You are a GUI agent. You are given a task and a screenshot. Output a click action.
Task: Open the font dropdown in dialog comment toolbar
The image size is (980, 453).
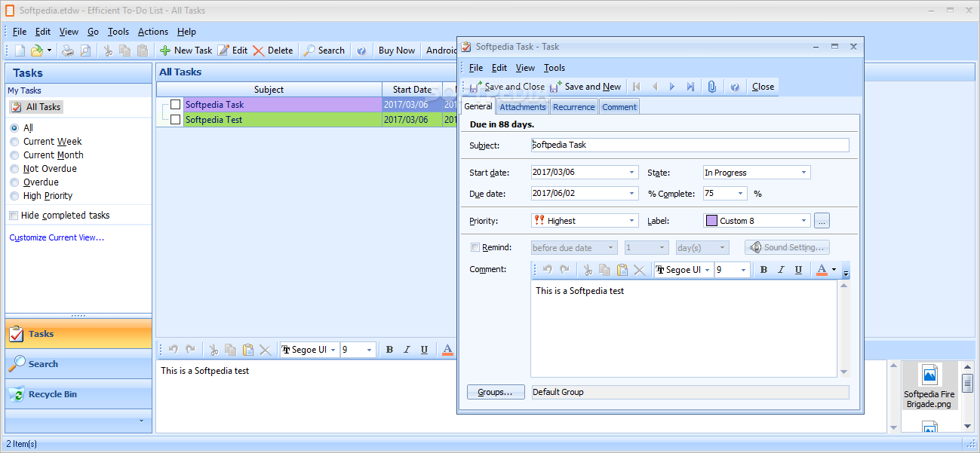tap(708, 270)
